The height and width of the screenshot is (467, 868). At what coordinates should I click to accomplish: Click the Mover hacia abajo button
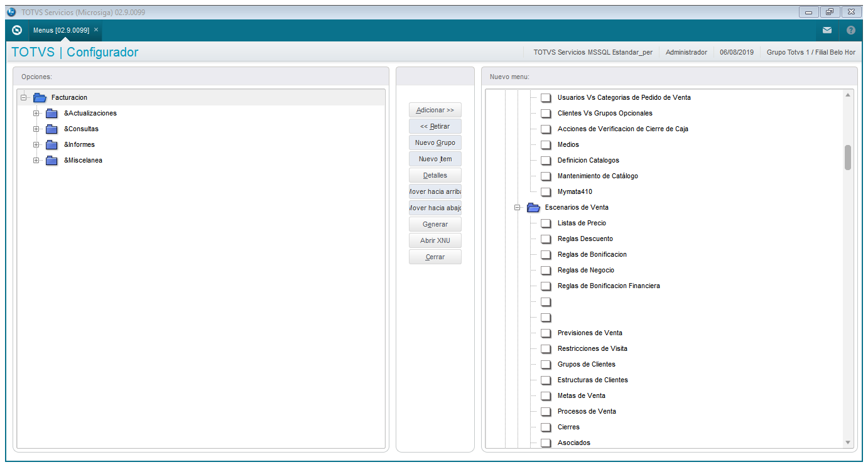point(435,208)
